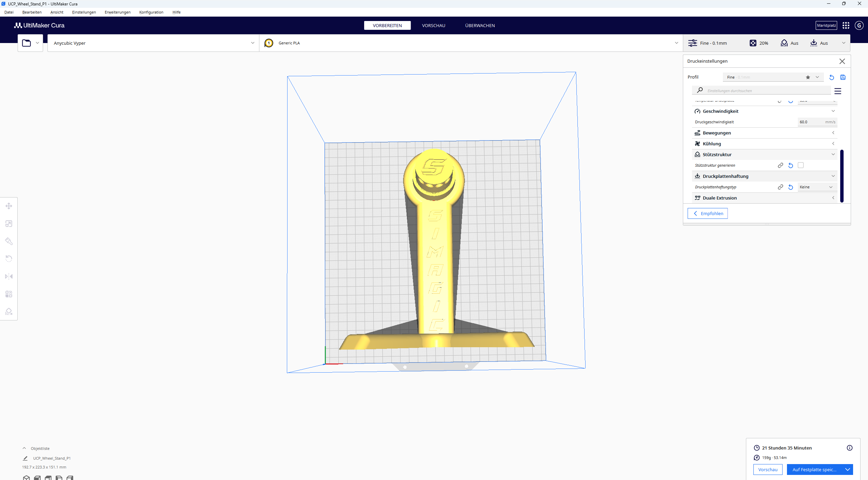Click the link icon next to Stützstruktur generieren

tap(780, 165)
